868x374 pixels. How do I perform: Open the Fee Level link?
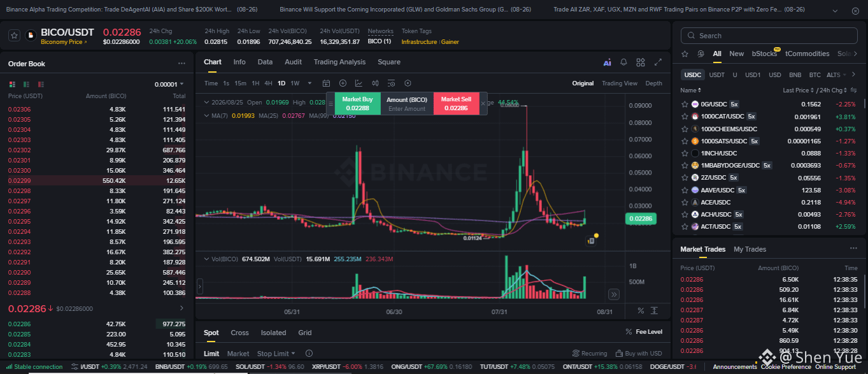[x=644, y=332]
